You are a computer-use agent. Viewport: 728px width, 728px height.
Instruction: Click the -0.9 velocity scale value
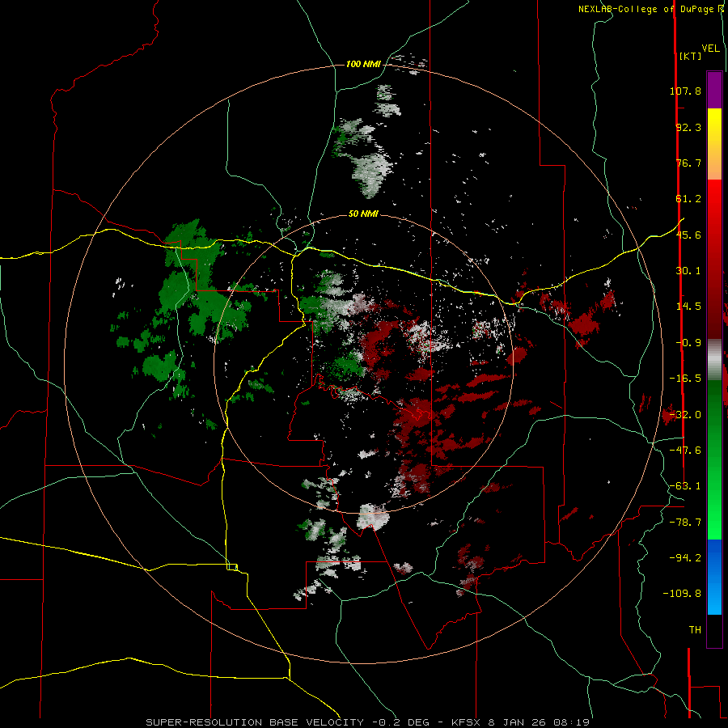(x=688, y=343)
